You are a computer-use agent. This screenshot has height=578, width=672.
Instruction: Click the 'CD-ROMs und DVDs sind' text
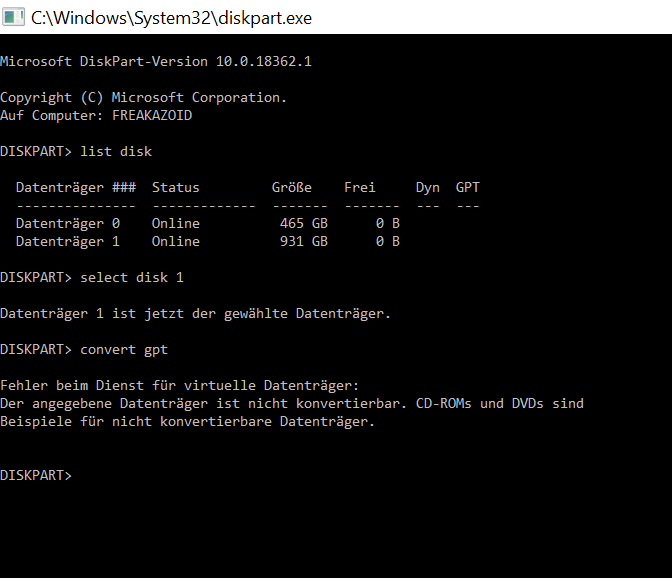pyautogui.click(x=500, y=403)
